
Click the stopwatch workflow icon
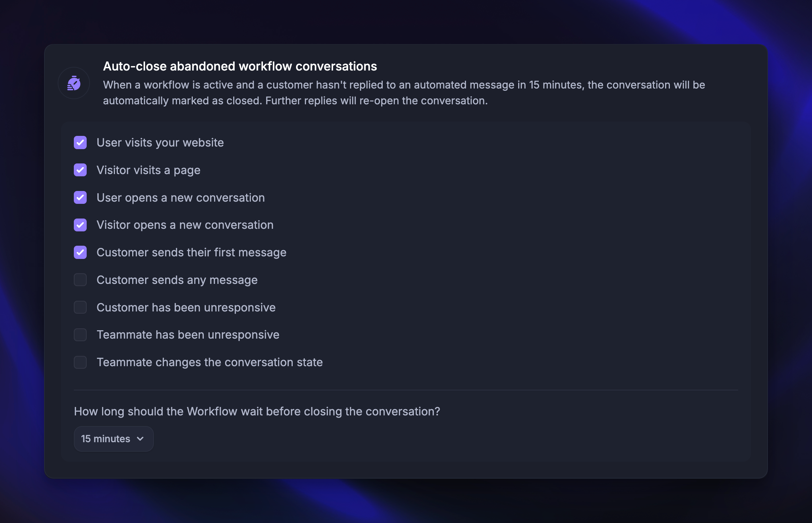(x=74, y=83)
